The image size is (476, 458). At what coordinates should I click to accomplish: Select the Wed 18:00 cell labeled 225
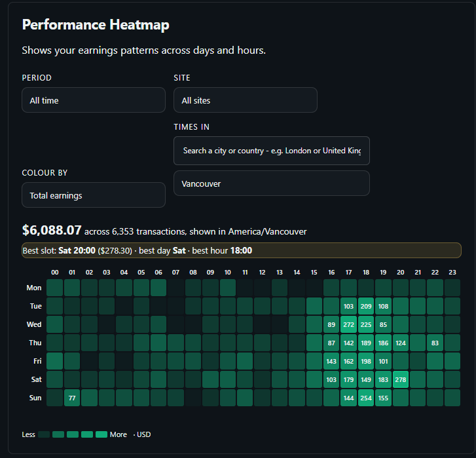tap(366, 324)
